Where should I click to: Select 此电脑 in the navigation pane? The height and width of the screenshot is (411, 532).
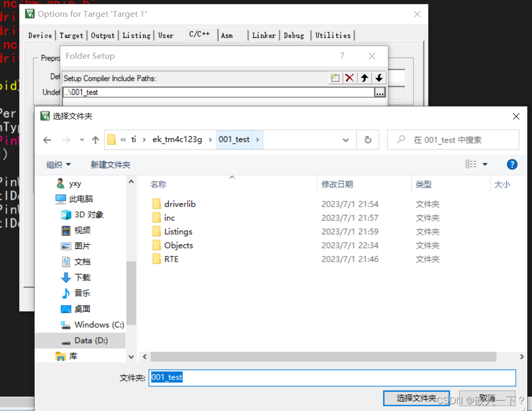(x=74, y=199)
